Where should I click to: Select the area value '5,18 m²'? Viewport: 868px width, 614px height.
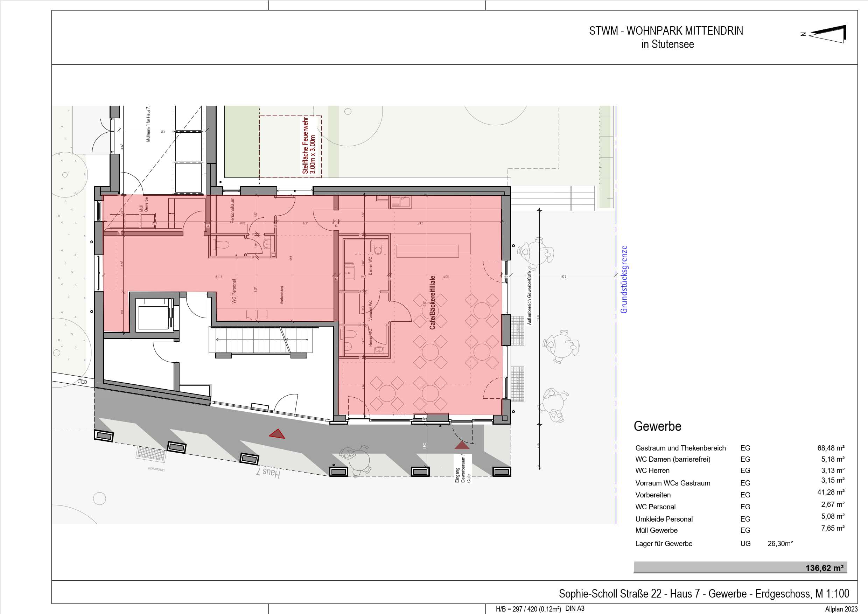tap(832, 459)
